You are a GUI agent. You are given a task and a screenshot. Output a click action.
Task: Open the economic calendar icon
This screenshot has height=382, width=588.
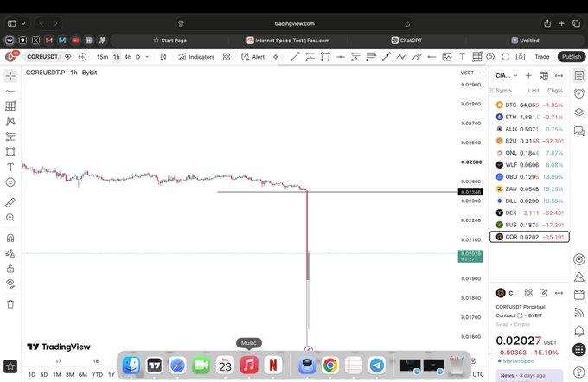579,295
